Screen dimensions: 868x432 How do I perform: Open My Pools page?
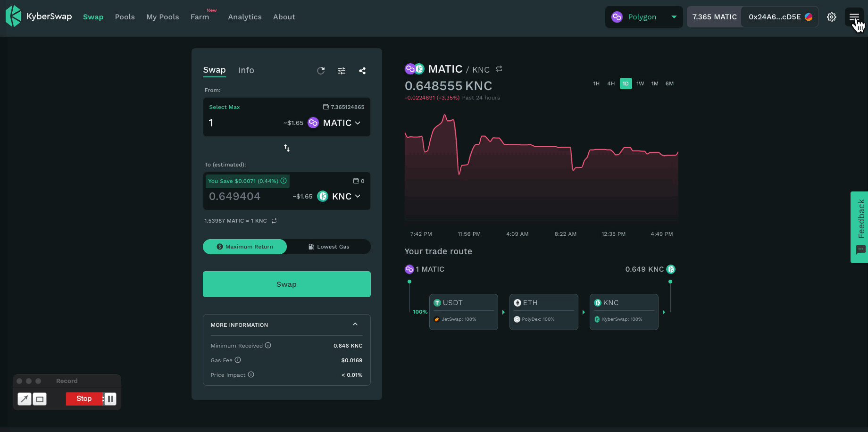tap(162, 17)
